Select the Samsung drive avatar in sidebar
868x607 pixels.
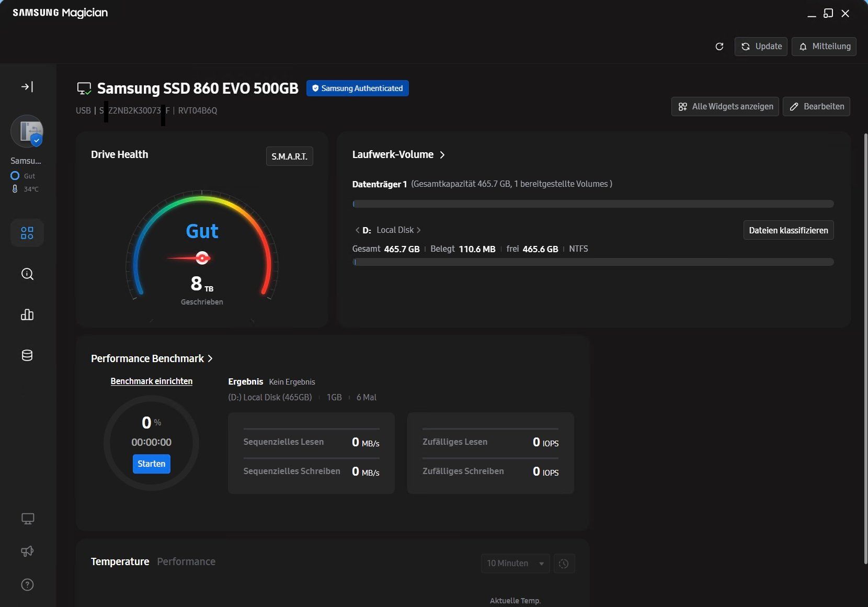pos(27,131)
